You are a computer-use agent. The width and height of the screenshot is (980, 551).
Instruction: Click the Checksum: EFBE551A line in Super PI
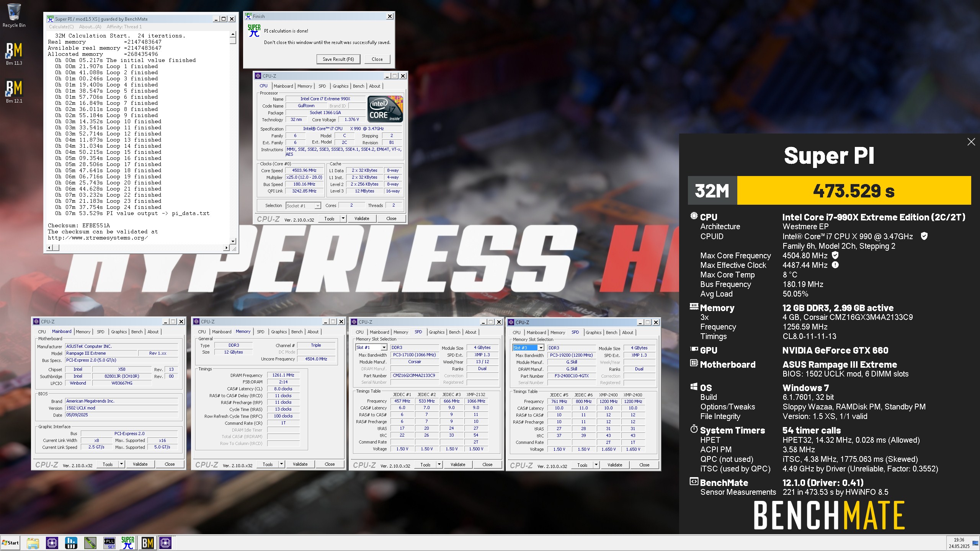click(x=79, y=225)
